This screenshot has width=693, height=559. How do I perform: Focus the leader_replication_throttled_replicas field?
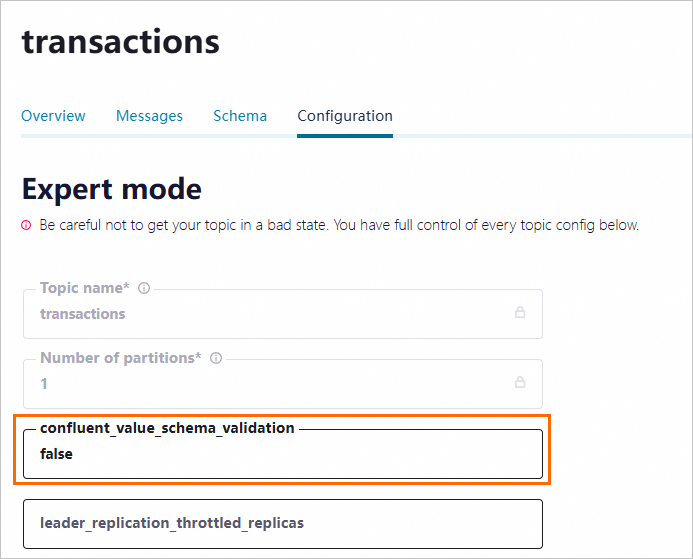click(283, 523)
